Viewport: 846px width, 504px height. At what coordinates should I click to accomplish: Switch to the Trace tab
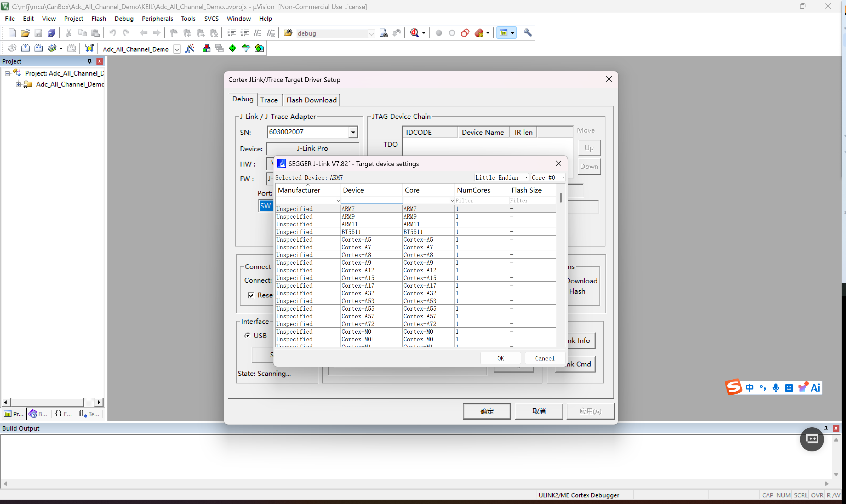pos(269,100)
